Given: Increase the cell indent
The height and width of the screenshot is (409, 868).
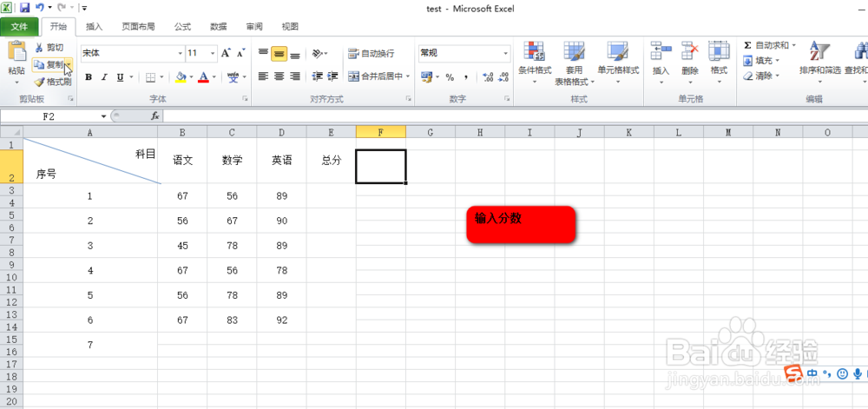Looking at the screenshot, I should click(332, 76).
